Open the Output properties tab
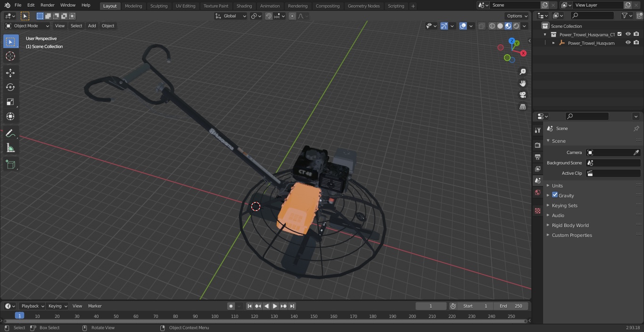The height and width of the screenshot is (332, 644). click(x=537, y=157)
